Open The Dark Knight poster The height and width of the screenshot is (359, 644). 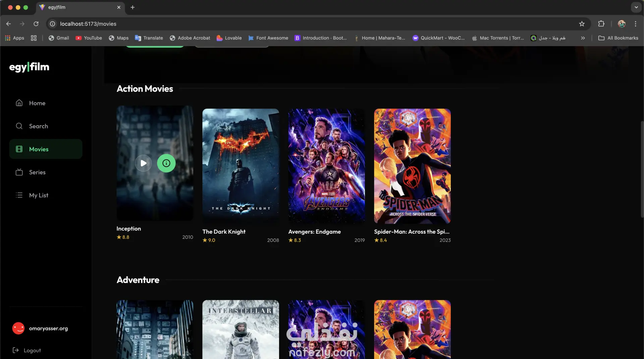pos(240,166)
